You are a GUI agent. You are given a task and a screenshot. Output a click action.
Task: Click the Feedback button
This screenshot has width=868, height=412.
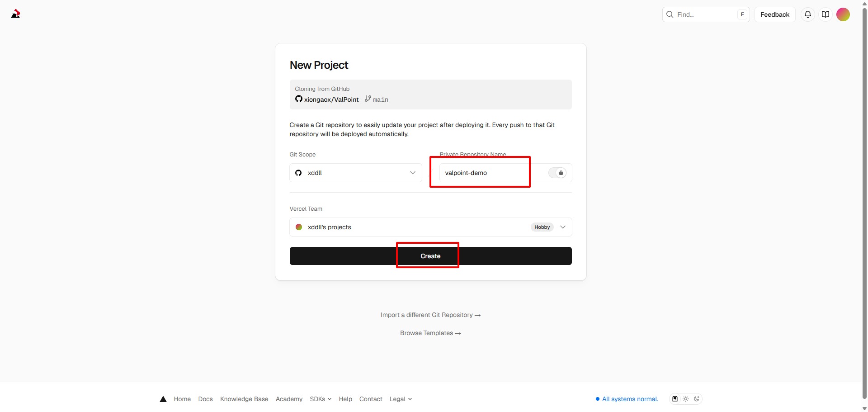pyautogui.click(x=775, y=14)
